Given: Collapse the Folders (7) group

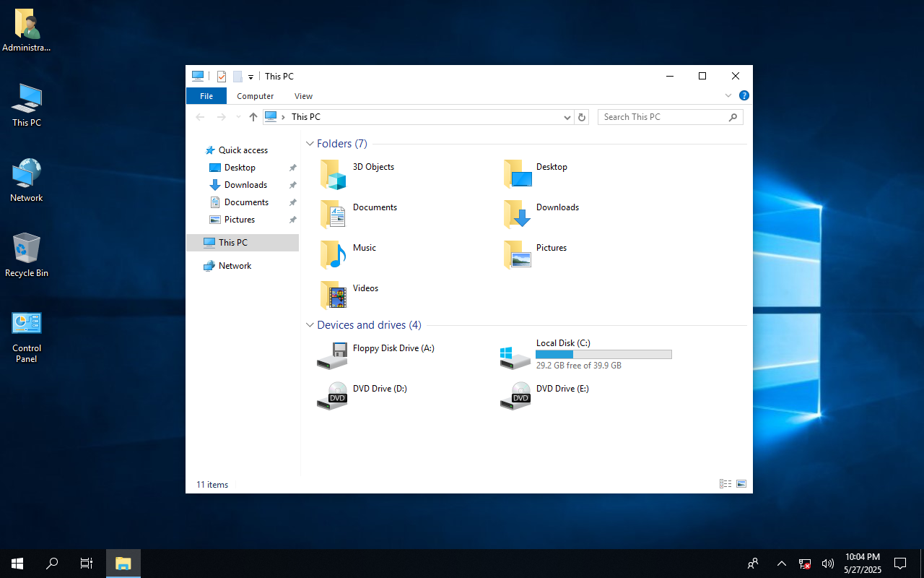Looking at the screenshot, I should point(310,144).
